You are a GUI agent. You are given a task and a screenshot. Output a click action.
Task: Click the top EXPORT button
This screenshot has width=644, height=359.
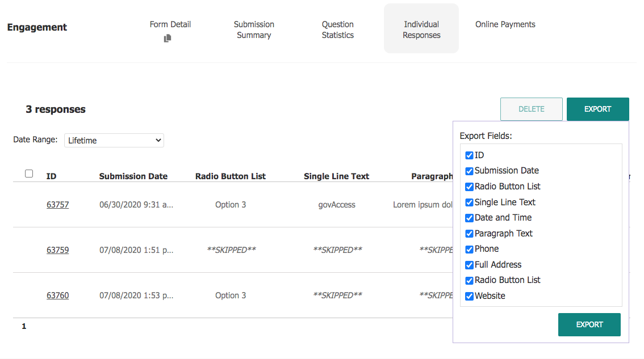(x=597, y=109)
